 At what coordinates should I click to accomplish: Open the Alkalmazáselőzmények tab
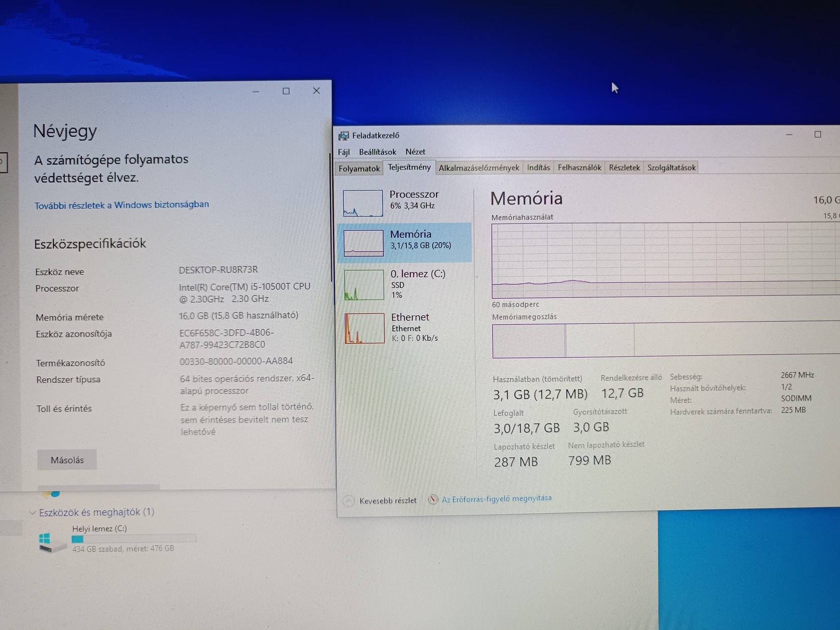[479, 168]
